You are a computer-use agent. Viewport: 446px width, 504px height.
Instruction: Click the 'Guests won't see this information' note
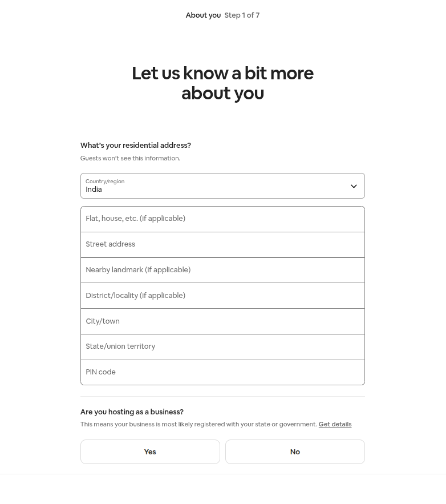(130, 159)
